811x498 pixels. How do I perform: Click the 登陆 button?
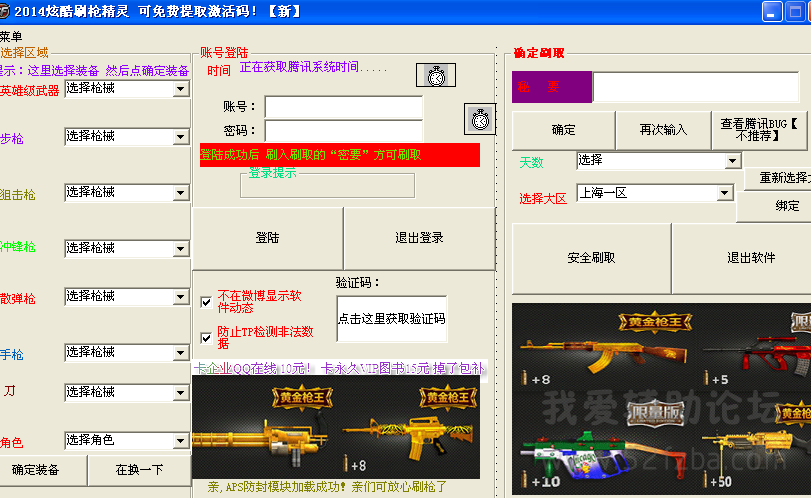267,238
